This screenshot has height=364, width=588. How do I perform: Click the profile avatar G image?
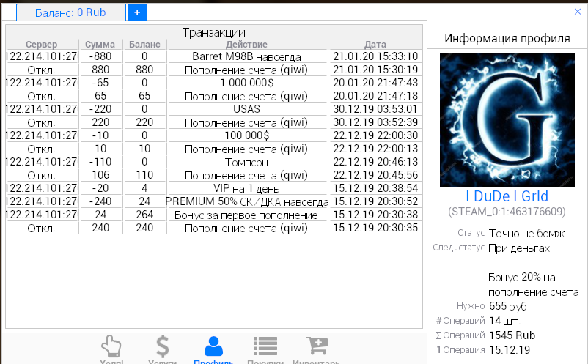[507, 120]
